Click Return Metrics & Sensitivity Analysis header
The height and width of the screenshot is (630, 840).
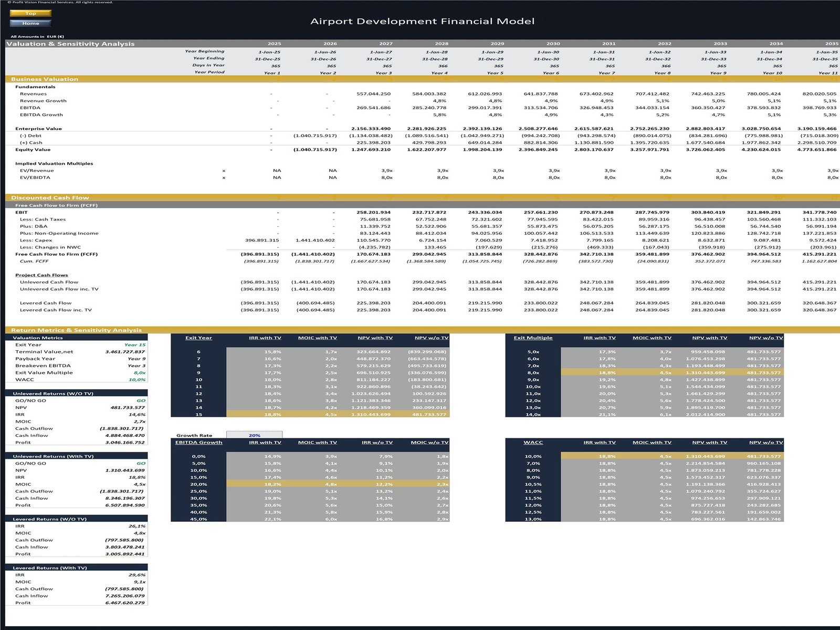click(x=76, y=330)
